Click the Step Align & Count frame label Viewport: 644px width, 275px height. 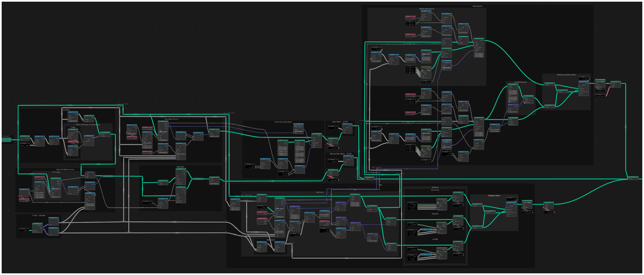[171, 119]
